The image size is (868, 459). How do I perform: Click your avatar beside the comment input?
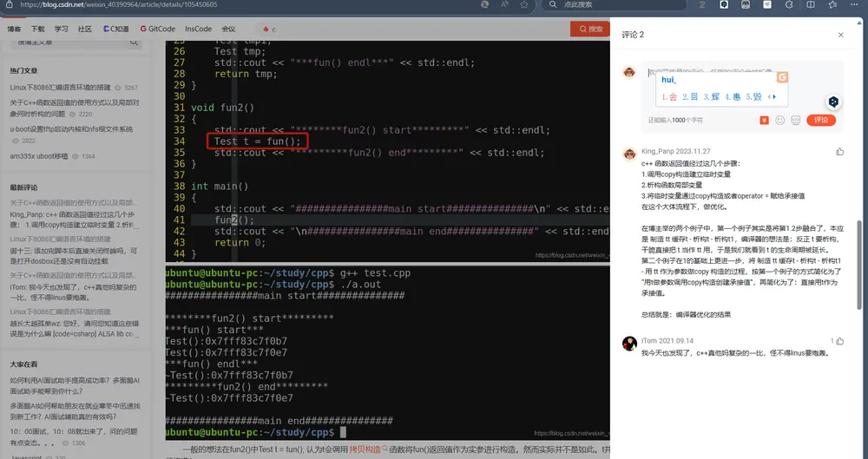628,73
